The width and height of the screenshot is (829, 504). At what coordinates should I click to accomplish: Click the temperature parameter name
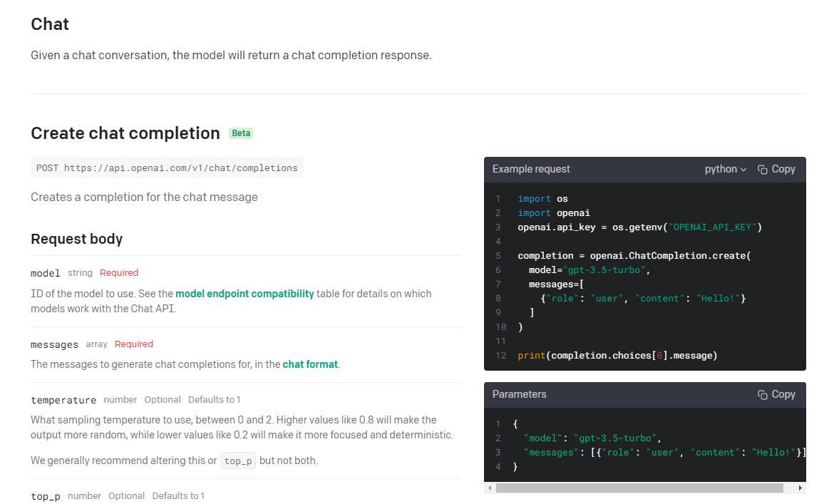63,401
